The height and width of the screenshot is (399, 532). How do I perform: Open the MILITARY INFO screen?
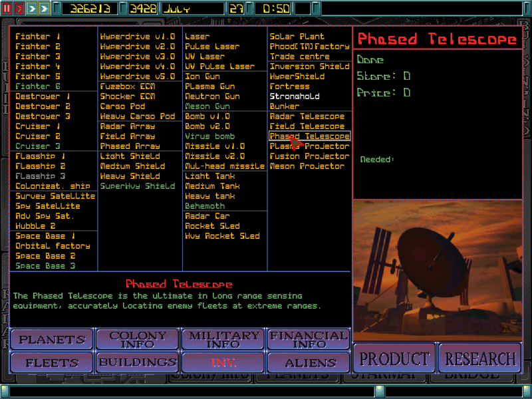click(x=223, y=340)
